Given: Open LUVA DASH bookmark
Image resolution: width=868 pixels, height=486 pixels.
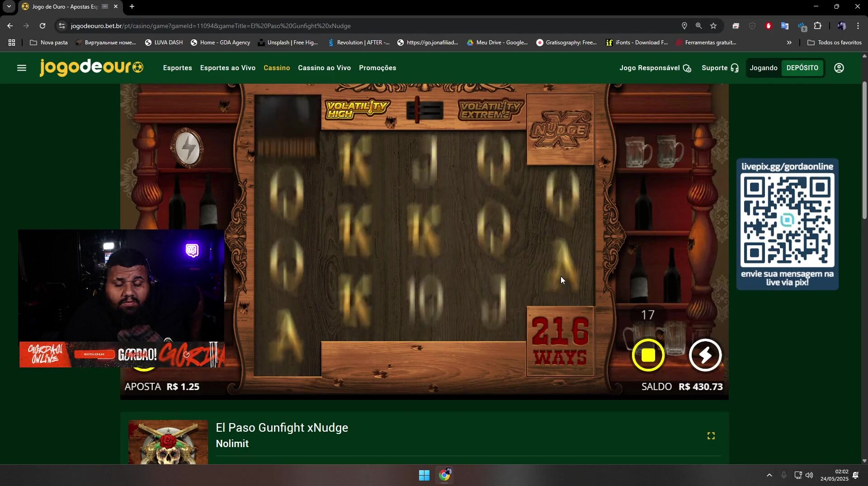Looking at the screenshot, I should click(x=164, y=43).
